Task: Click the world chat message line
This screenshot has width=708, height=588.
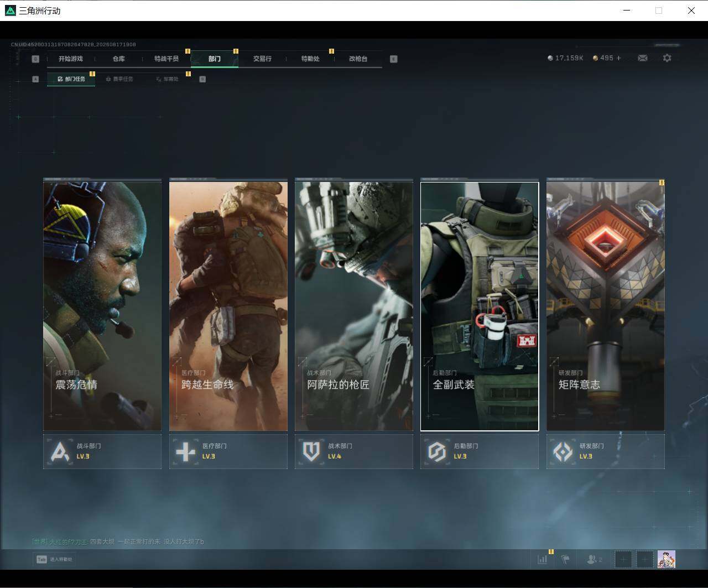Action: point(118,542)
